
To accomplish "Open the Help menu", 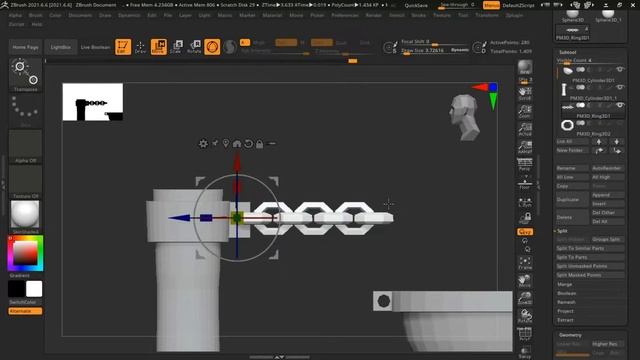I will (x=37, y=24).
